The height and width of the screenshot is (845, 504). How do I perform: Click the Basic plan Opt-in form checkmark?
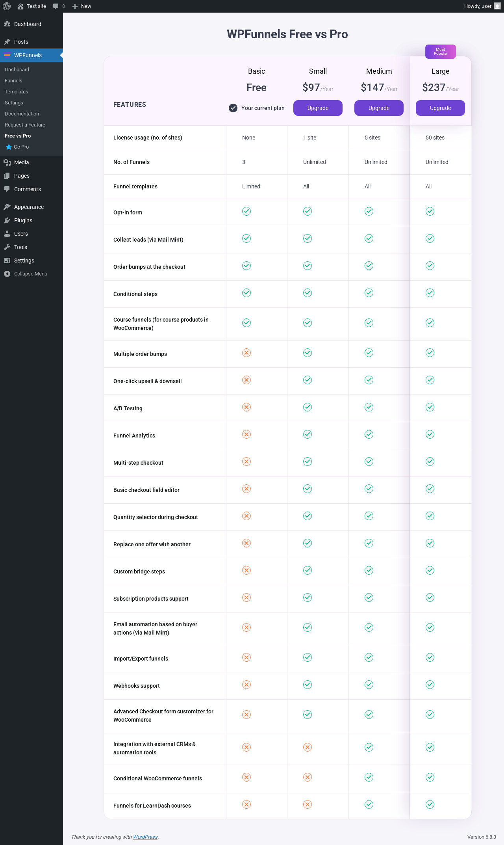coord(246,211)
